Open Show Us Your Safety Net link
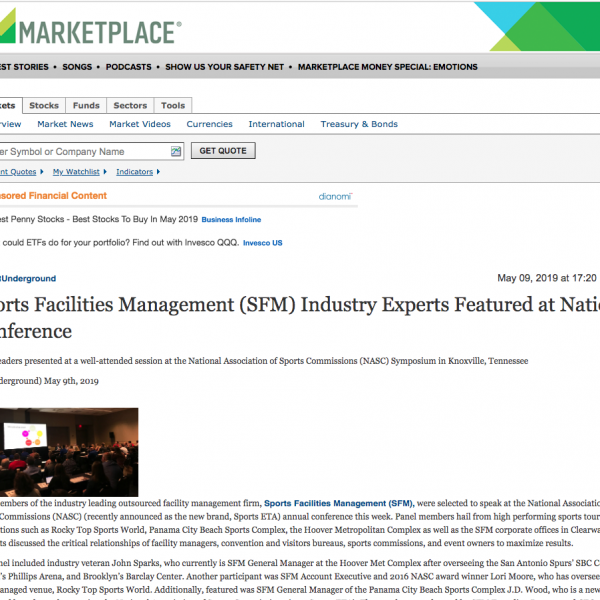The width and height of the screenshot is (600, 600). point(224,67)
